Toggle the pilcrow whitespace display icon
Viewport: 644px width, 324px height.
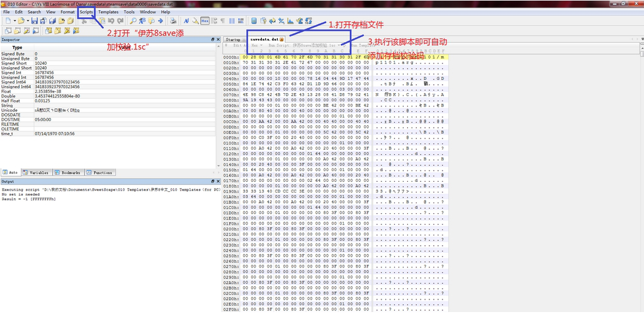coord(223,21)
